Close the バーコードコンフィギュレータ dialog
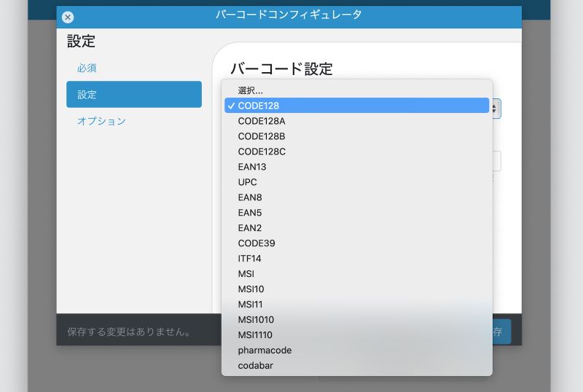 point(68,17)
